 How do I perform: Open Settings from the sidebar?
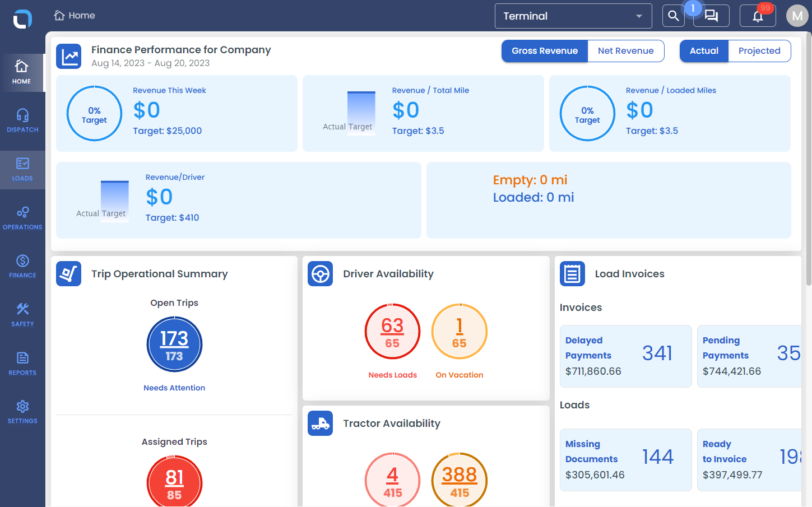tap(22, 412)
